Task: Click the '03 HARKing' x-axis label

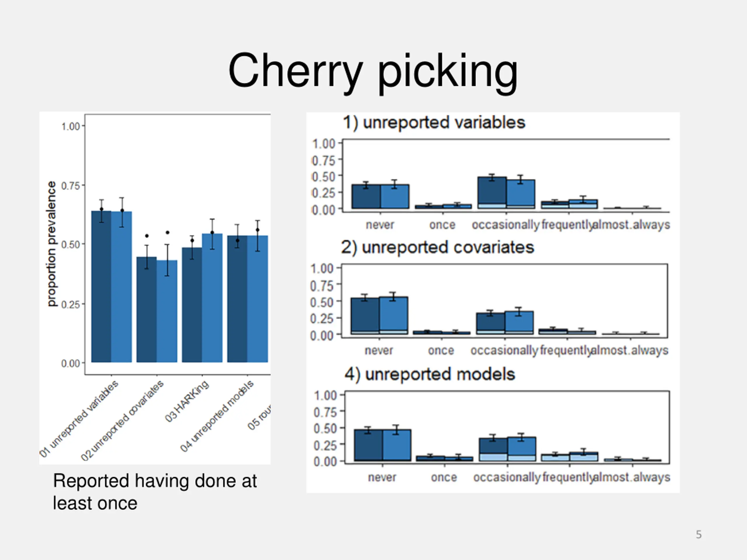Action: [x=187, y=401]
